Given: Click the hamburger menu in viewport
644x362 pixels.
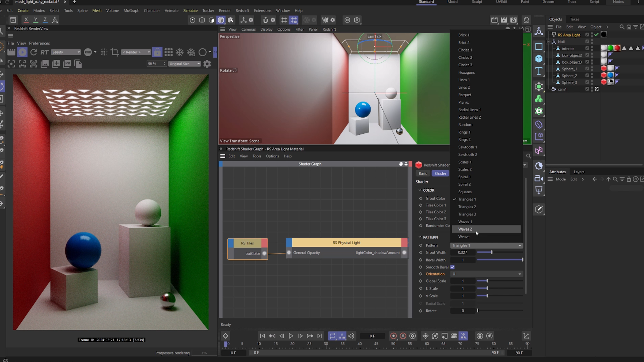Looking at the screenshot, I should point(223,29).
